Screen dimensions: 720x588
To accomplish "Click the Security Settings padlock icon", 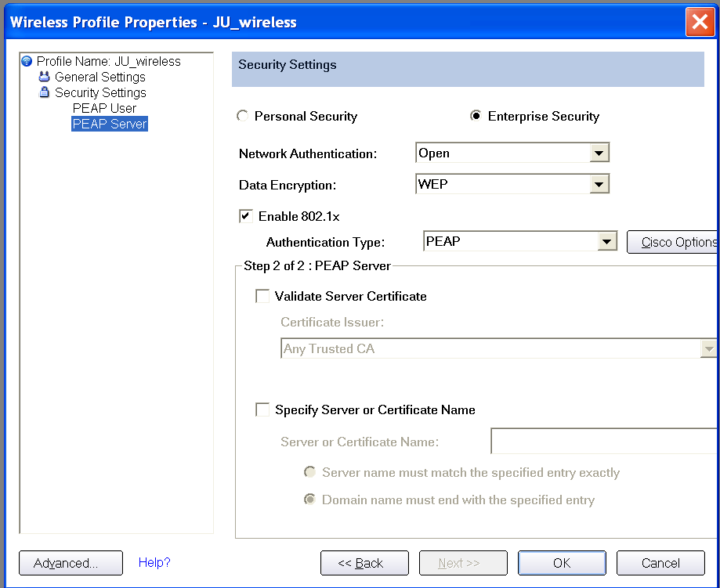I will coord(44,92).
